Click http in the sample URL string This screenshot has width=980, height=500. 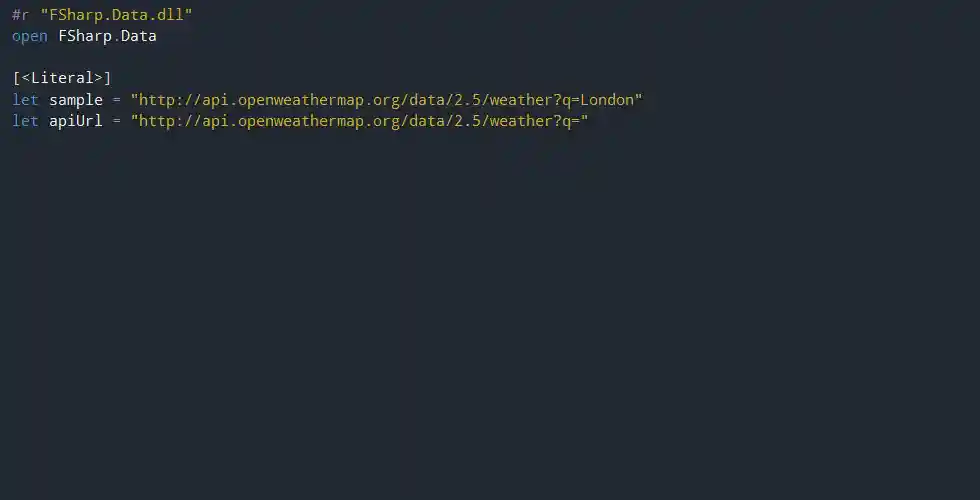point(157,100)
